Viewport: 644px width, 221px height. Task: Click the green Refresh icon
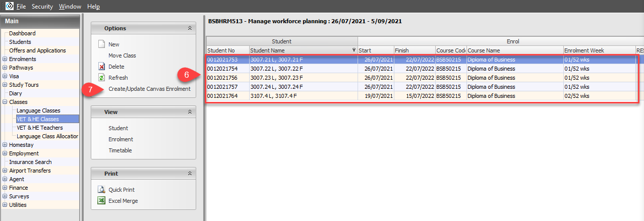point(101,78)
